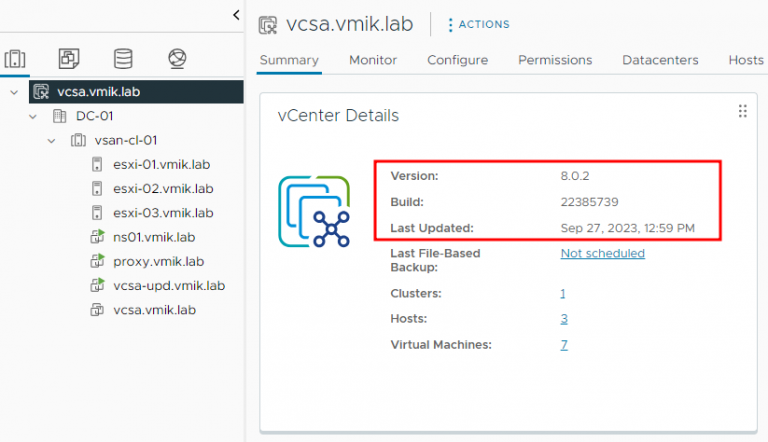The image size is (768, 442).
Task: Open VMs and Templates inventory view
Action: pos(69,58)
